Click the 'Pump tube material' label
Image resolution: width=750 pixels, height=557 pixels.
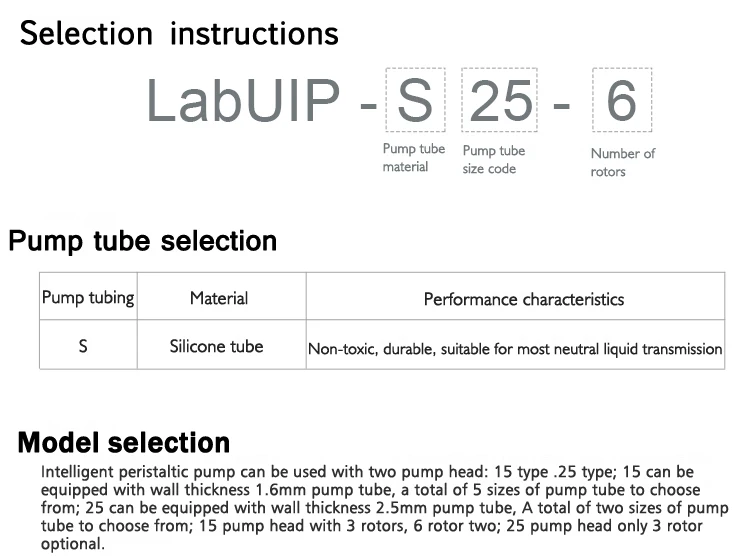coord(413,157)
